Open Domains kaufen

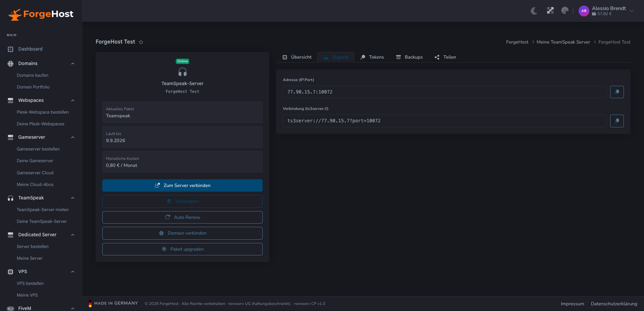(x=33, y=75)
